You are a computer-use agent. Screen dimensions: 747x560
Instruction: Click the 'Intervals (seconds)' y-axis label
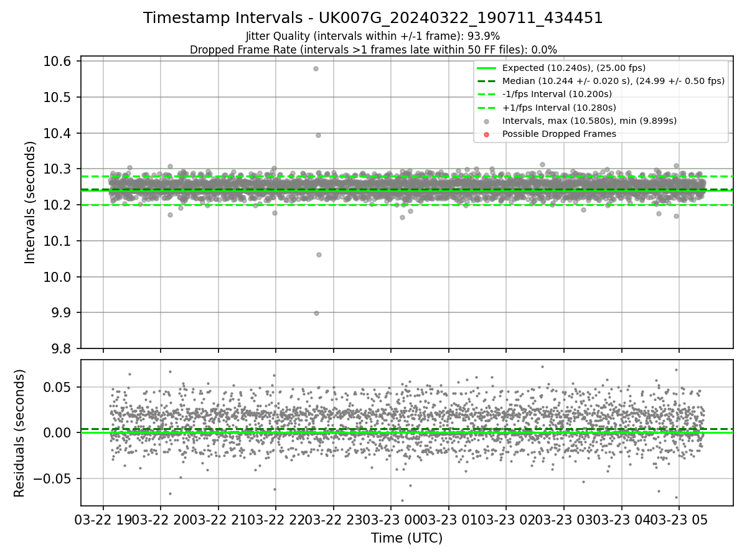click(x=31, y=202)
